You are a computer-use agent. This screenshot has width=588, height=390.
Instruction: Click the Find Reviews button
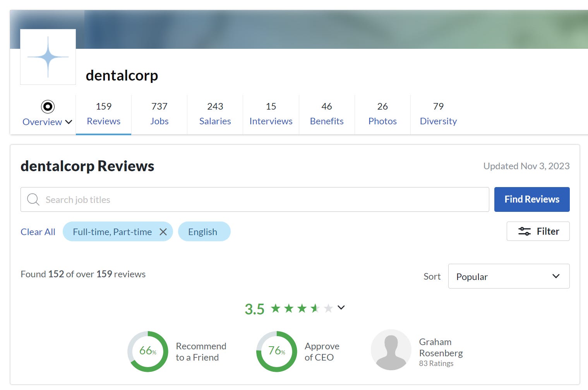(x=532, y=199)
